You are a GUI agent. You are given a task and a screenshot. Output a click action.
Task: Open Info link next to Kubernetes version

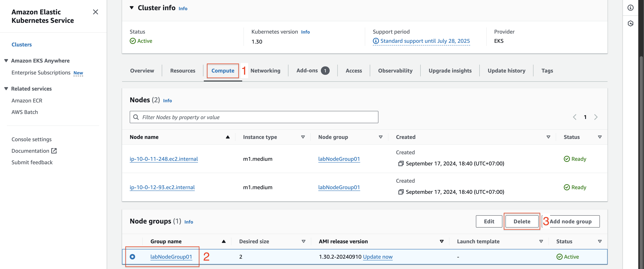click(305, 32)
